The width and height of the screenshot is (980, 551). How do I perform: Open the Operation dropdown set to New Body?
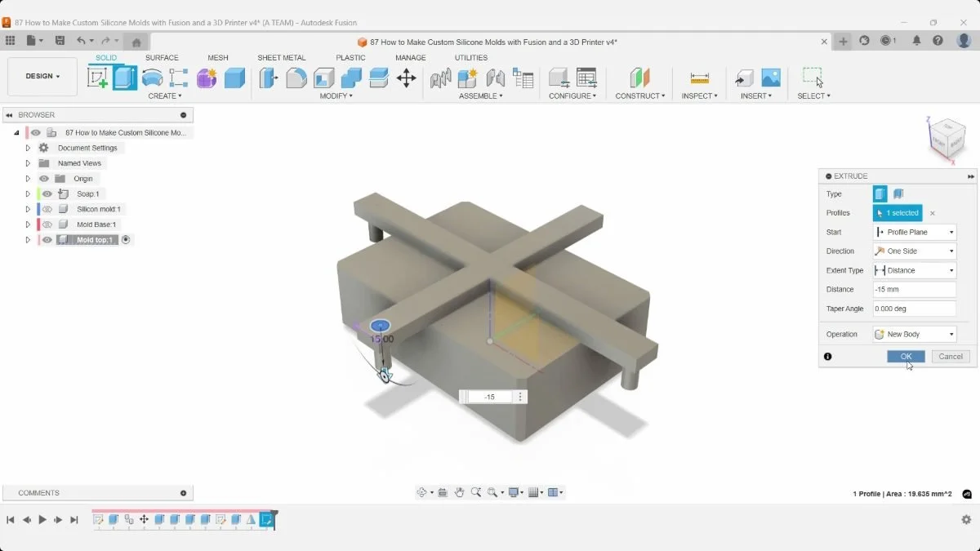914,334
